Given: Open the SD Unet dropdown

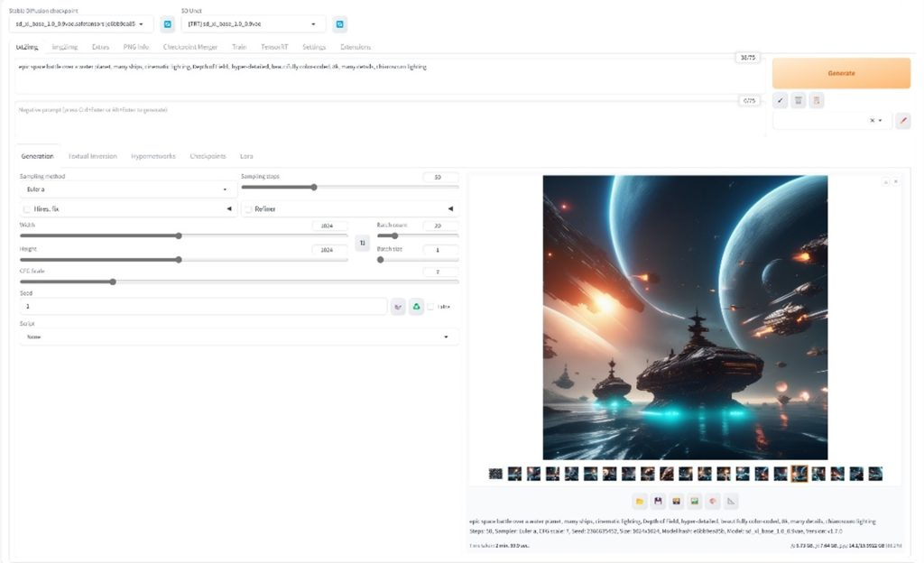Looking at the screenshot, I should 254,24.
